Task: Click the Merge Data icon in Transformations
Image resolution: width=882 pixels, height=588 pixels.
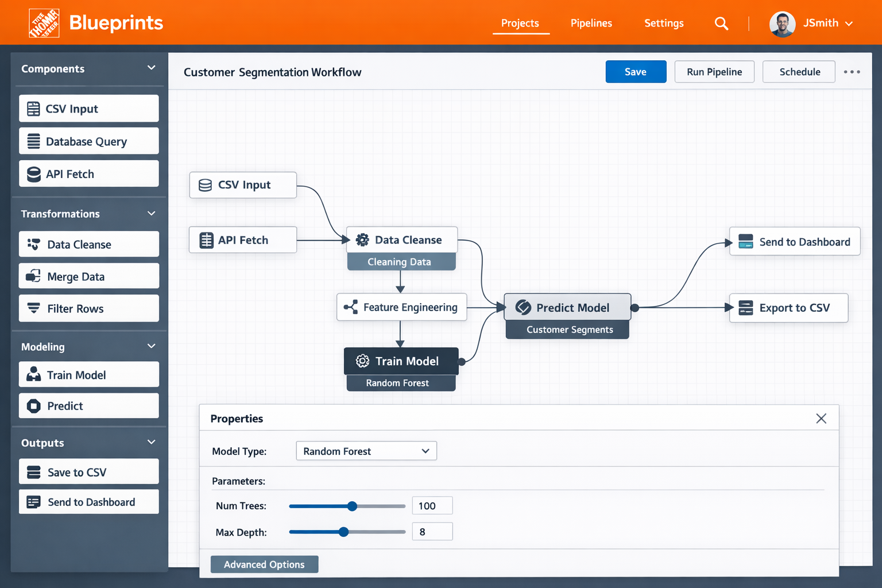Action: coord(33,276)
